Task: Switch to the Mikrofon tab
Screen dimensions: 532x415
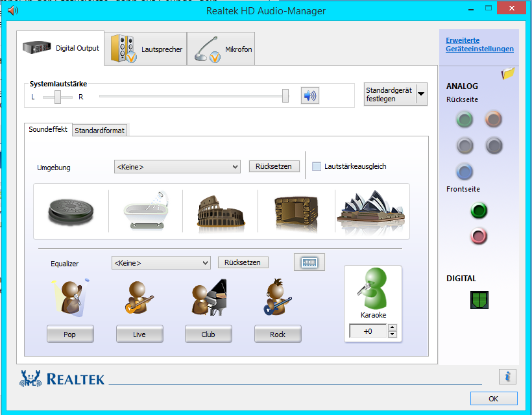Action: point(221,49)
